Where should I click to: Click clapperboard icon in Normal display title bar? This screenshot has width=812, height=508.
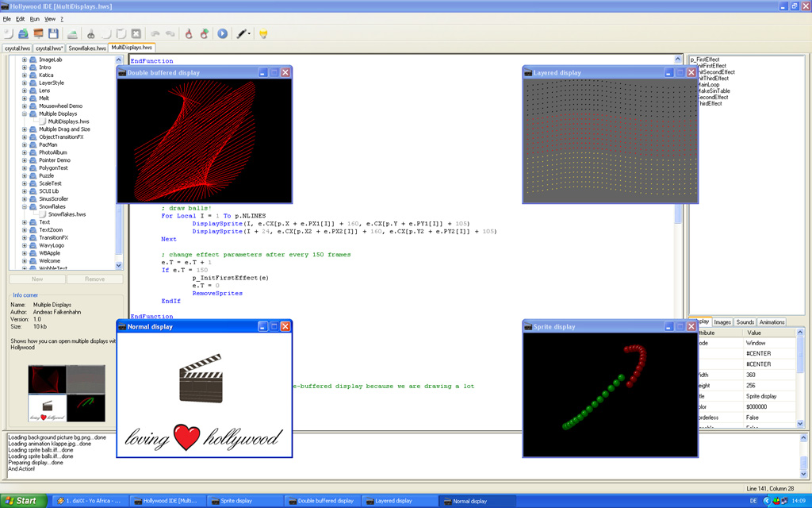point(123,326)
